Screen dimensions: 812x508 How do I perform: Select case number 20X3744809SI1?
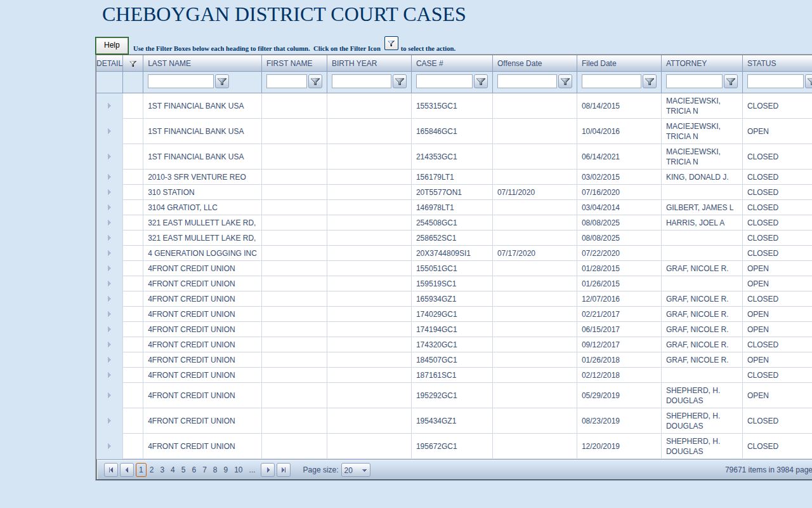(443, 253)
